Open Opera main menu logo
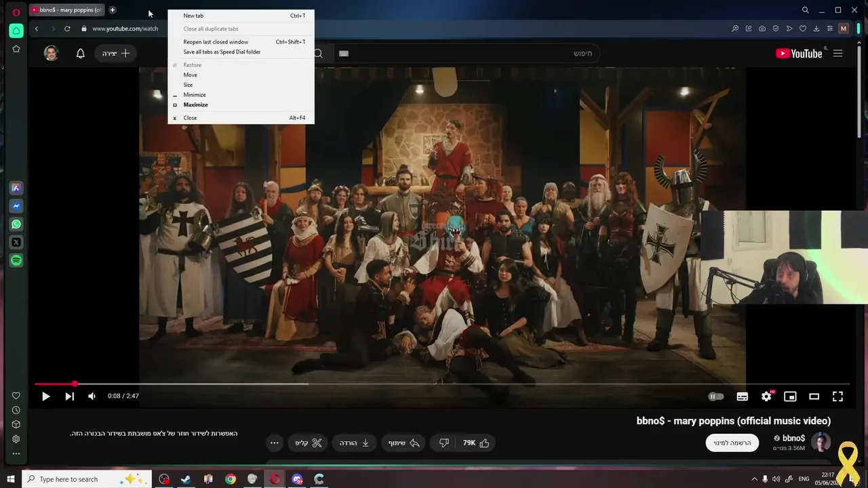868x488 pixels. [16, 12]
